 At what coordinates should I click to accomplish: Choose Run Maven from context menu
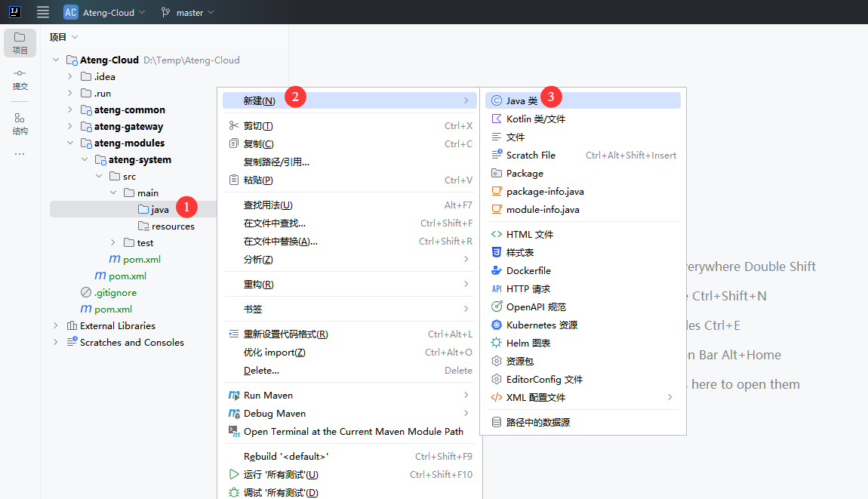268,395
